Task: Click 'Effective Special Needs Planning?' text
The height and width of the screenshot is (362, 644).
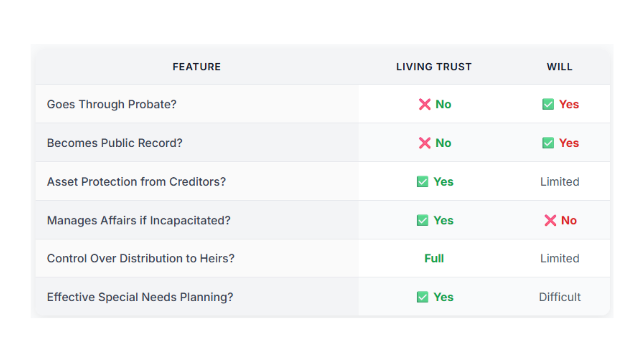Action: pyautogui.click(x=140, y=297)
